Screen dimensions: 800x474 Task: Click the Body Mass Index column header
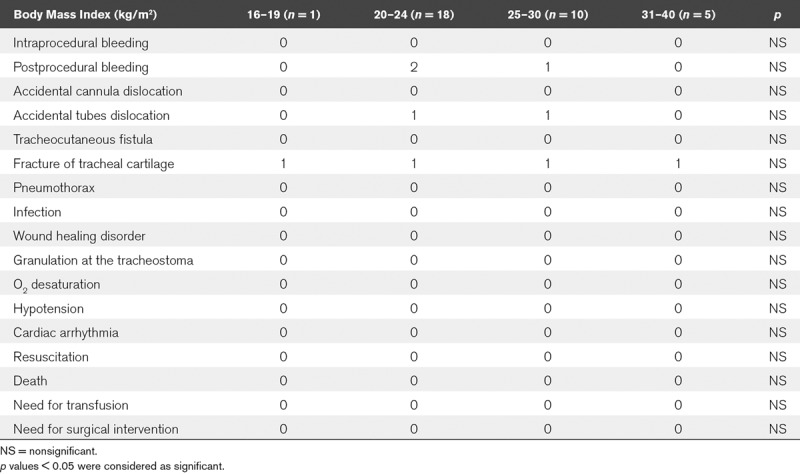click(77, 14)
